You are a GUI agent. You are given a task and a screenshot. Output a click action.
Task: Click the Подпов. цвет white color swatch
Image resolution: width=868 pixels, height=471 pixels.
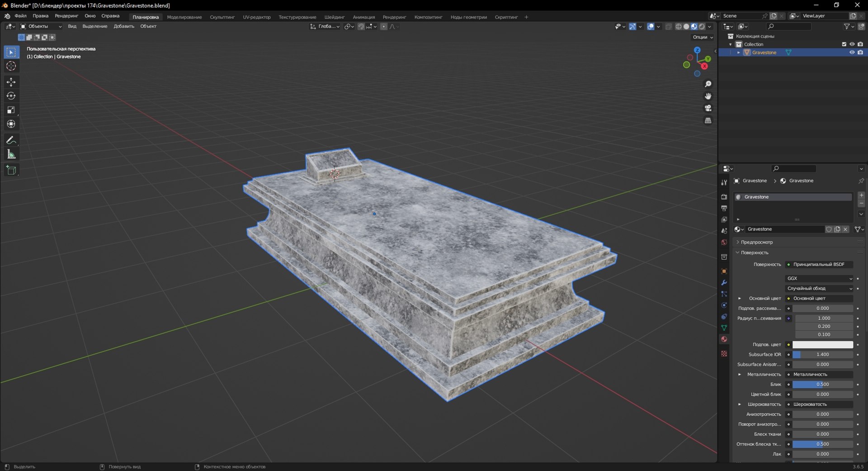823,345
